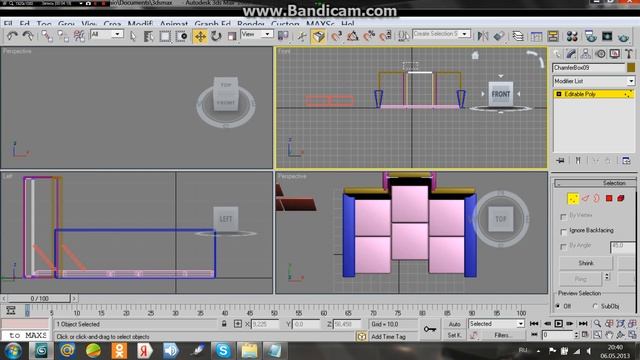Click the Configure Modifier Sets icon
This screenshot has height=360, width=640.
[x=627, y=161]
